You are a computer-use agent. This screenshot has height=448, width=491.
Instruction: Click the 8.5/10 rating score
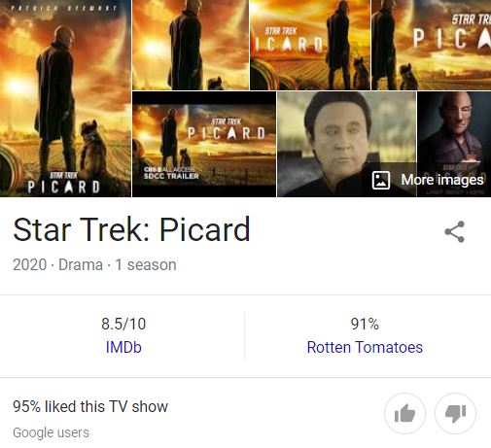[123, 324]
